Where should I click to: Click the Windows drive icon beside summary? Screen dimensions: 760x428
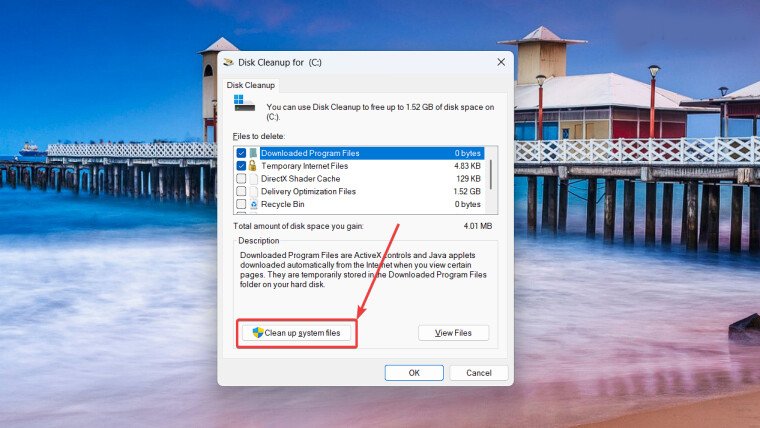coord(244,103)
